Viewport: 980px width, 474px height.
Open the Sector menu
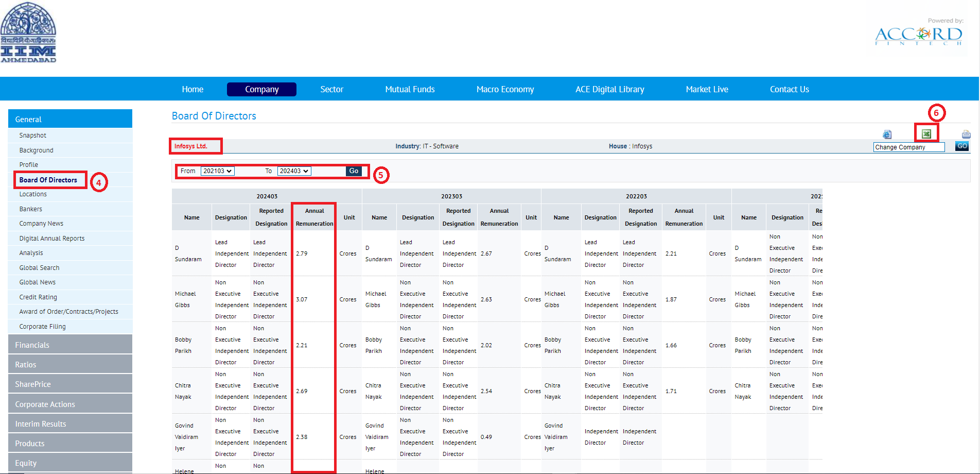(331, 89)
